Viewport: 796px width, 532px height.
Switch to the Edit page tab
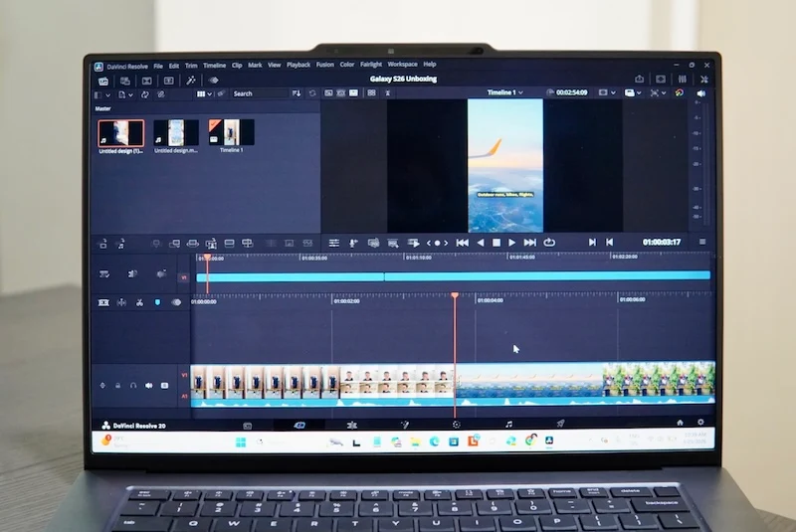click(x=352, y=425)
